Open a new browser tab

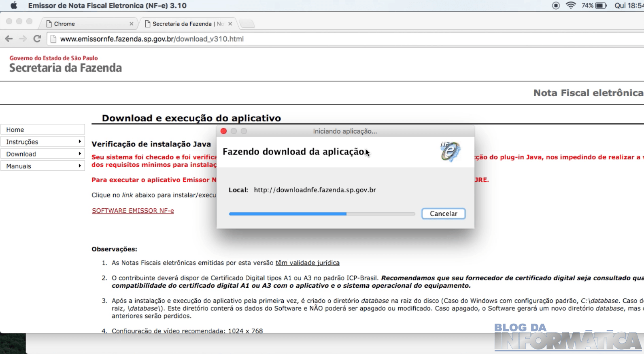pos(247,24)
